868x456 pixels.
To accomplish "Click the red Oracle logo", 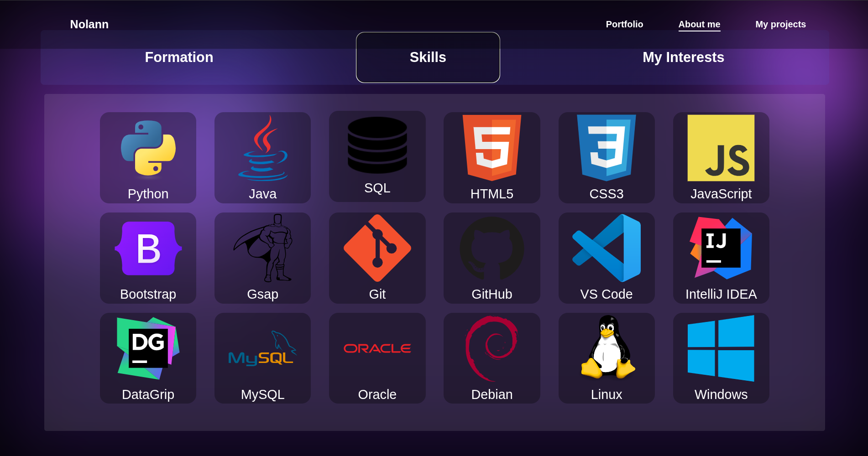I will click(377, 348).
